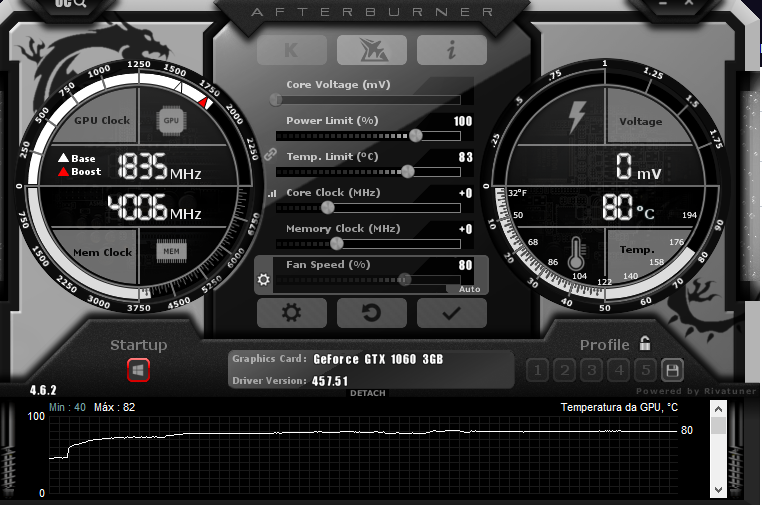762x505 pixels.
Task: Click the 80 °C temperature reading
Action: tap(628, 207)
